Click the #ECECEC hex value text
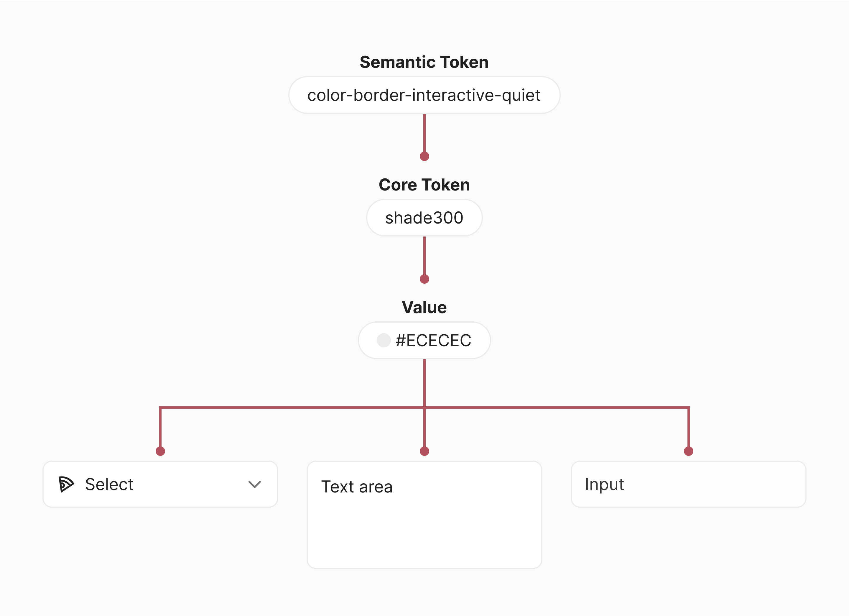Viewport: 849px width, 616px height. 433,340
